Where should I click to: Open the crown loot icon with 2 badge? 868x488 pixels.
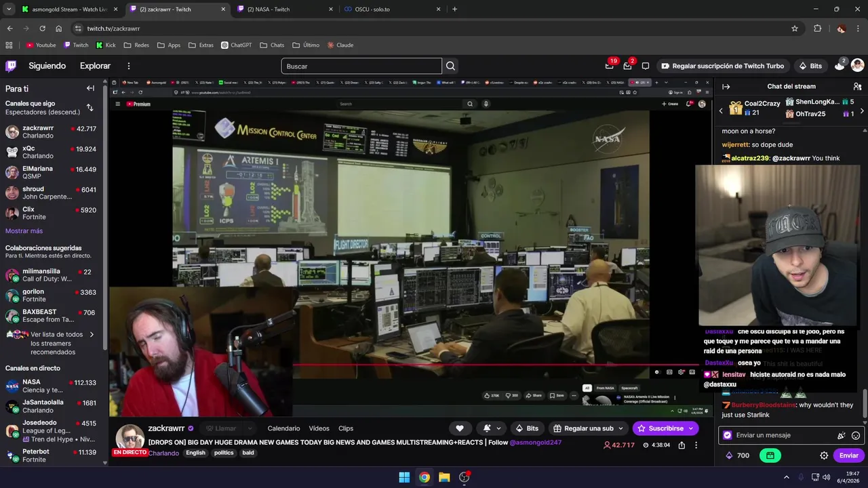628,66
